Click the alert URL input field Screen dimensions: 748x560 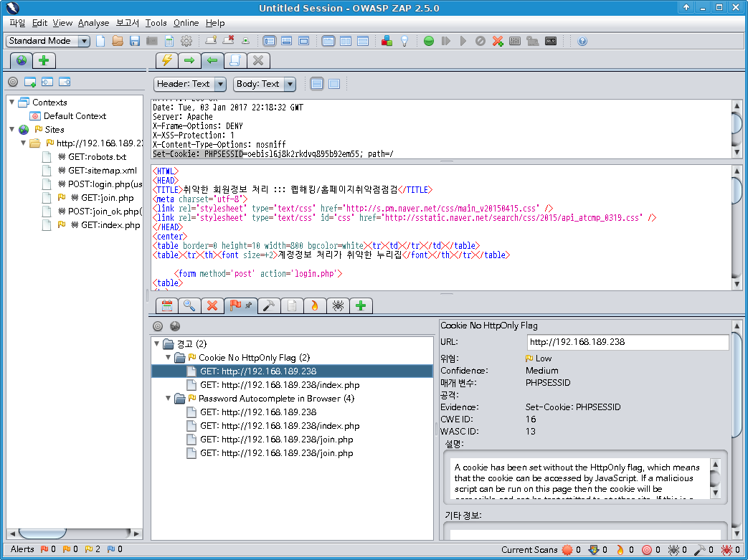pyautogui.click(x=628, y=342)
